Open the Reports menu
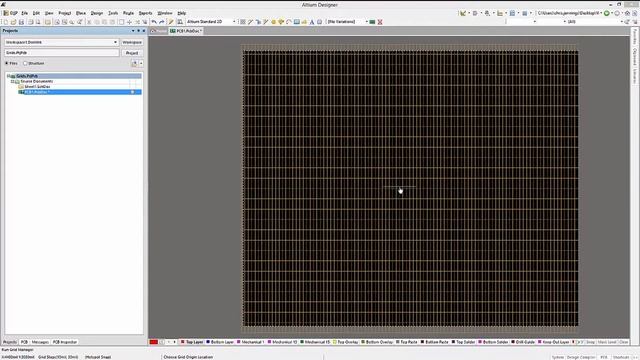The width and height of the screenshot is (640, 360). (145, 13)
